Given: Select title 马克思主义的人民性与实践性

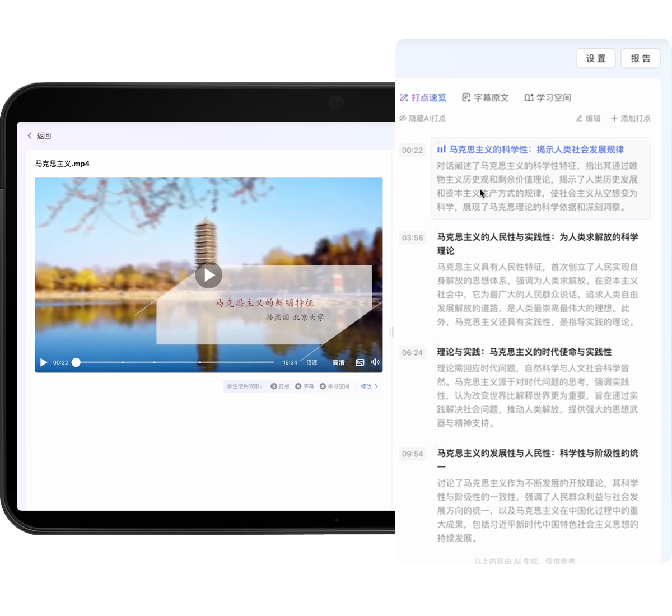Looking at the screenshot, I should coord(538,244).
